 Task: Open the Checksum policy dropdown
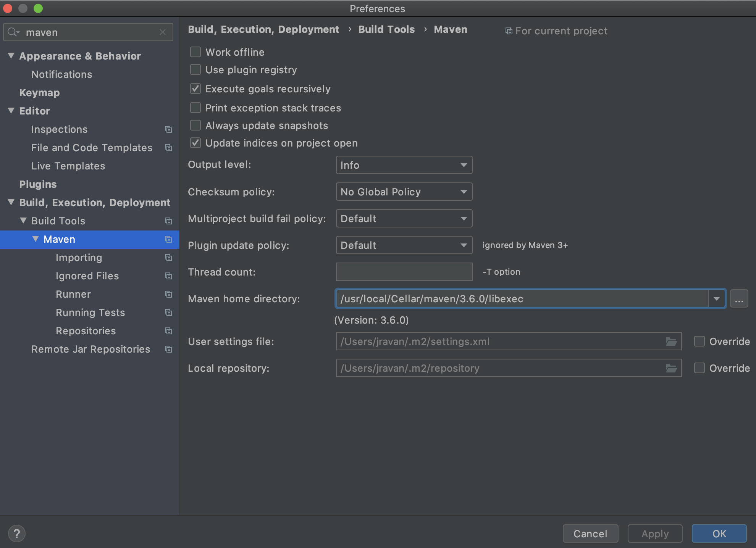404,192
